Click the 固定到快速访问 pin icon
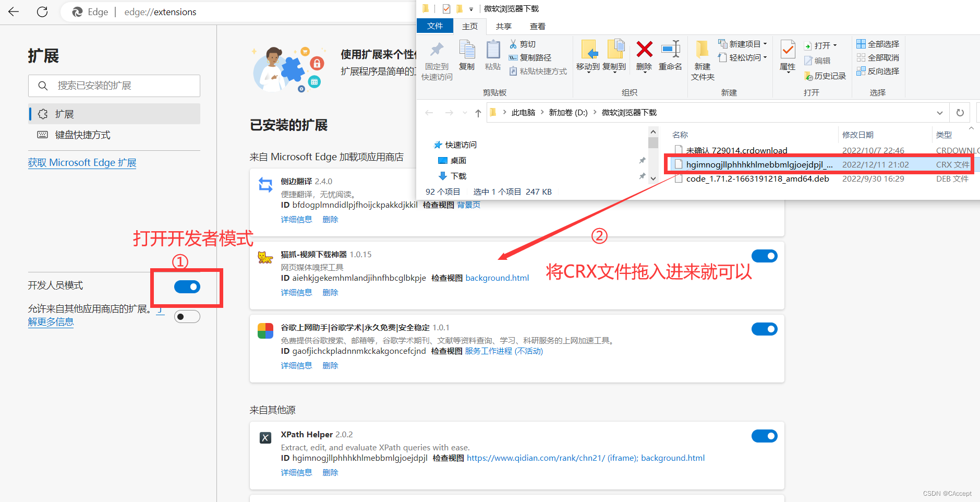This screenshot has height=502, width=980. 437,50
